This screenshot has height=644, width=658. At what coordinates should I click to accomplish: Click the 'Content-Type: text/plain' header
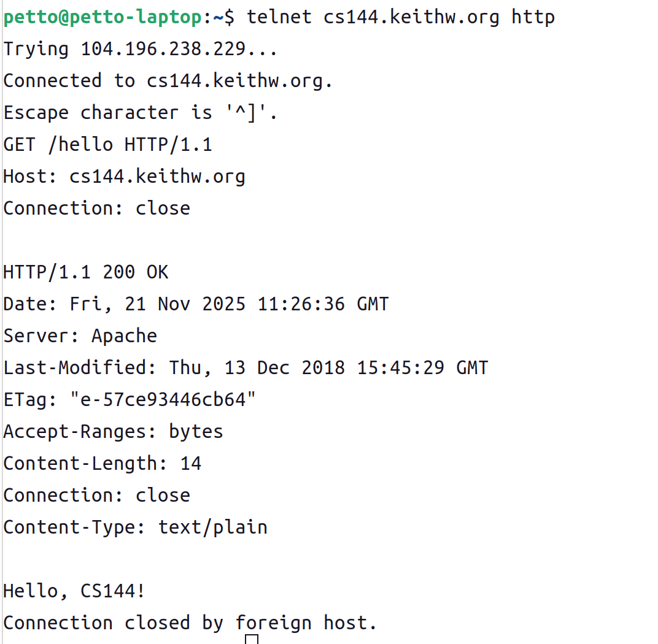coord(135,527)
